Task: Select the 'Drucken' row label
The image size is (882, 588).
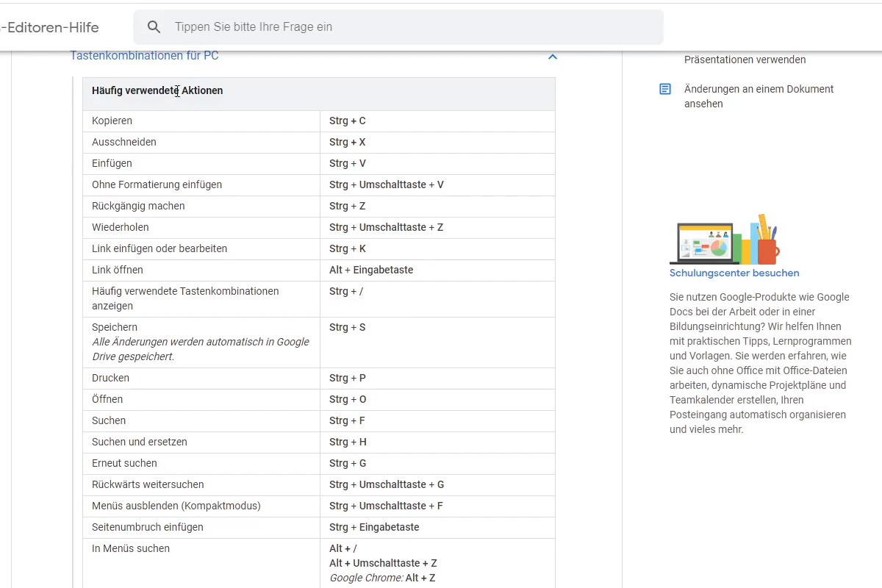Action: point(110,378)
